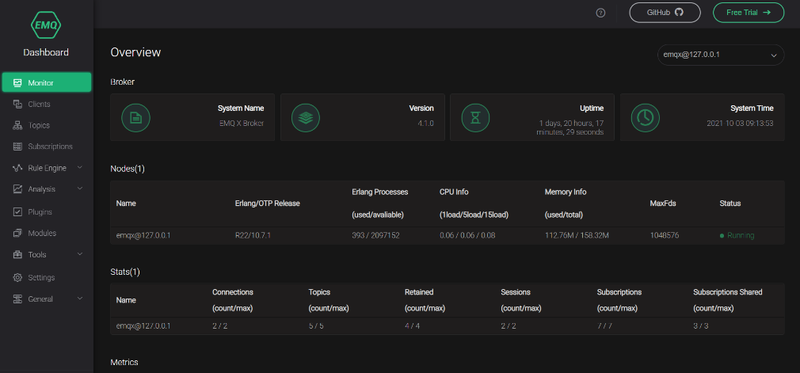Click the GitHub button
Viewport: 800px width, 373px height.
click(x=665, y=13)
